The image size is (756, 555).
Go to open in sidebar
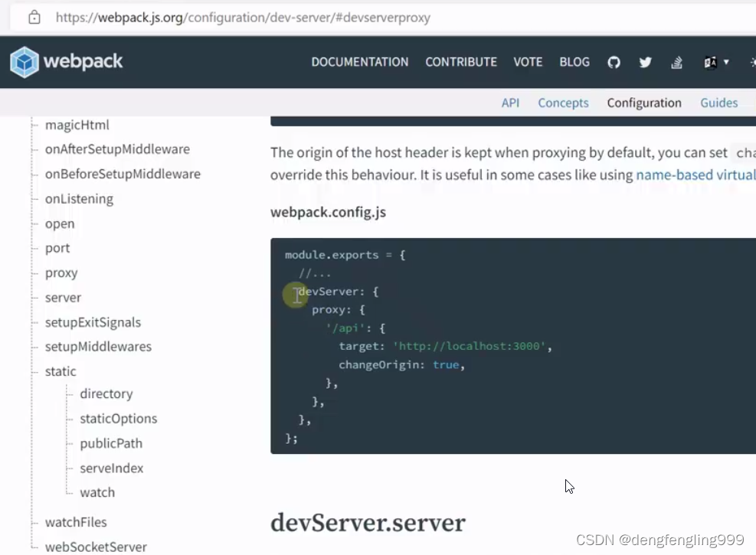tap(60, 224)
